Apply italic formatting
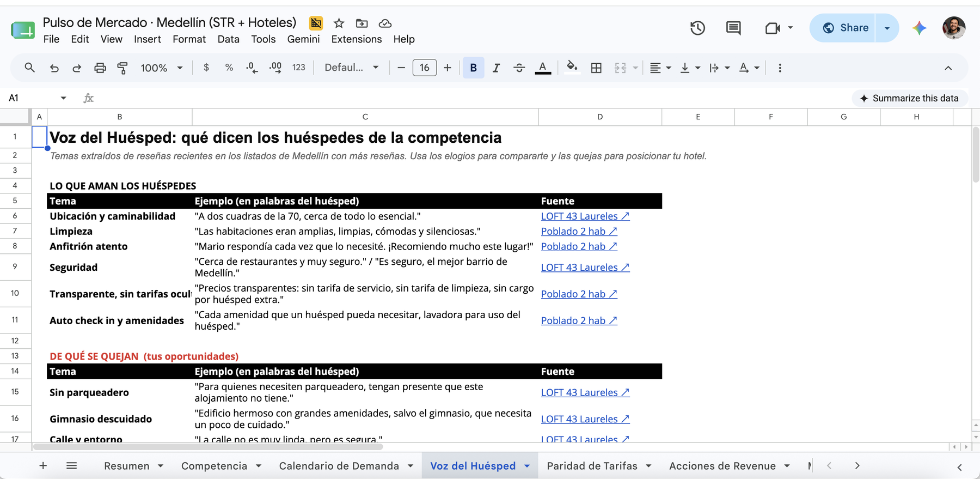This screenshot has width=980, height=479. [x=496, y=68]
